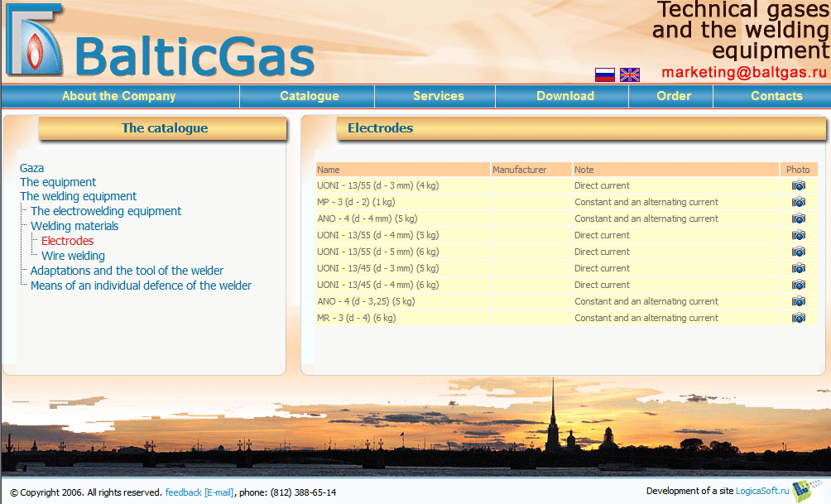Select Electrodes in catalogue tree

coord(67,241)
